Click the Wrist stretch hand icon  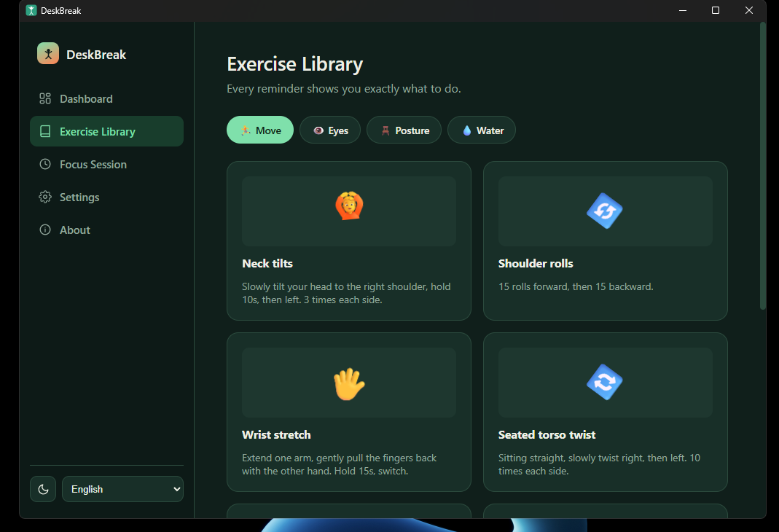pos(349,383)
